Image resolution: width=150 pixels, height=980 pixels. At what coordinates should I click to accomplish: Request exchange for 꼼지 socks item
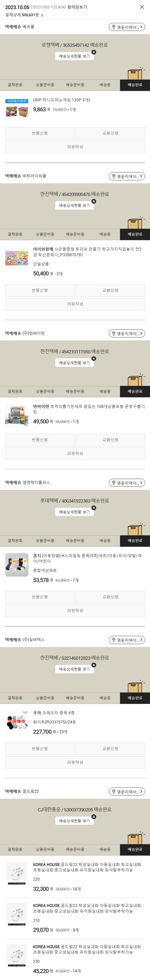point(110,597)
